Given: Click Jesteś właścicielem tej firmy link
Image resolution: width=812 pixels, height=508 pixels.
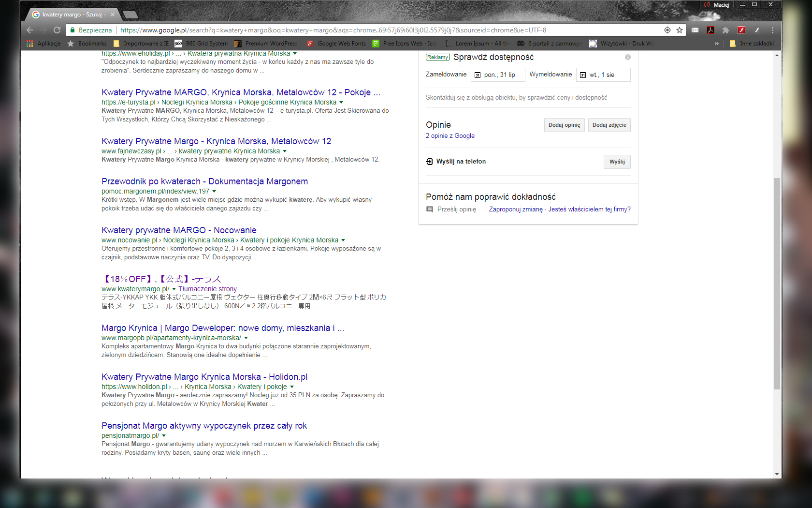Looking at the screenshot, I should (589, 209).
